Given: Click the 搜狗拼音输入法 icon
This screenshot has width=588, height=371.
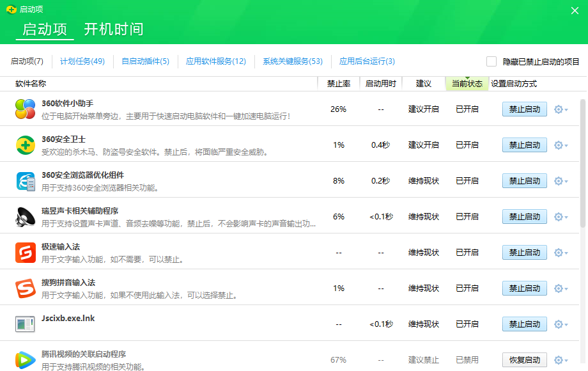Looking at the screenshot, I should [x=26, y=288].
